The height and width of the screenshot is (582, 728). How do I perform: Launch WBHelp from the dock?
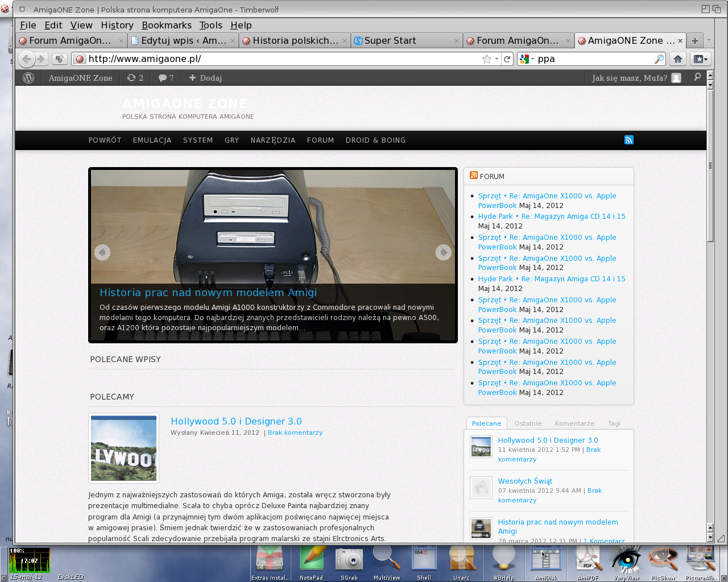click(x=503, y=563)
